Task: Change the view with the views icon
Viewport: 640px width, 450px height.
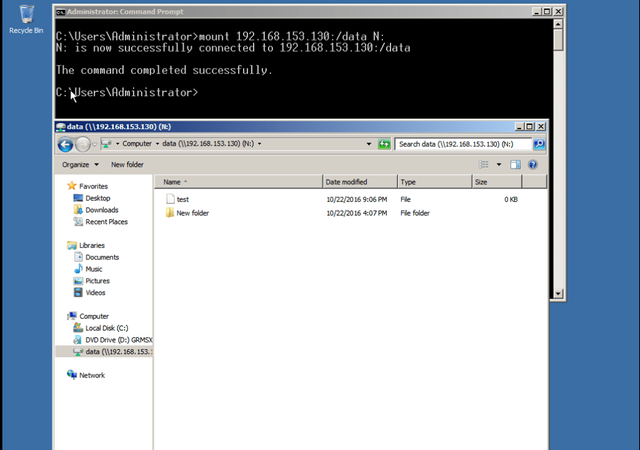Action: click(x=484, y=165)
